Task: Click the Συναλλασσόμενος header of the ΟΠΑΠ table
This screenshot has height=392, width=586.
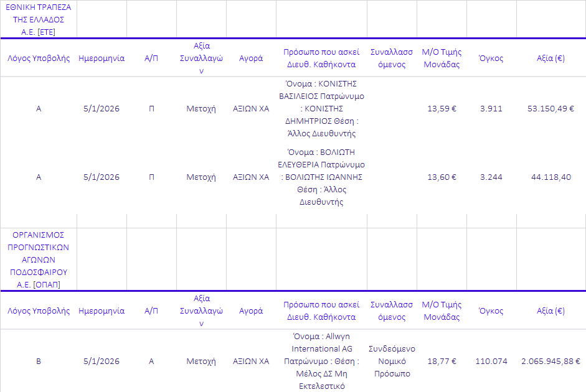Action: (392, 311)
